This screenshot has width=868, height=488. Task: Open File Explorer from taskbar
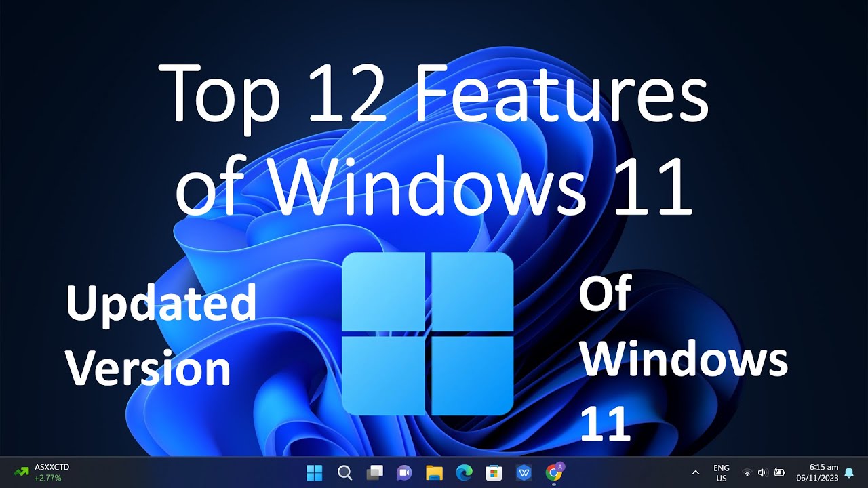coord(434,472)
